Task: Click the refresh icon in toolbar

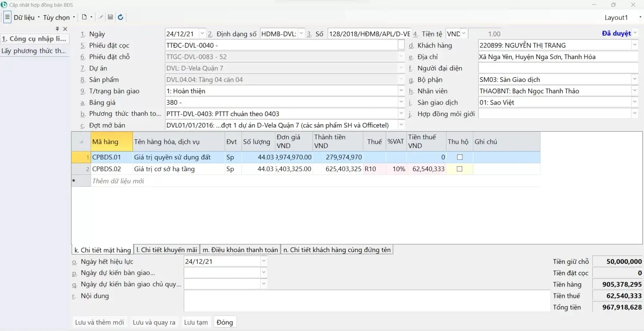Action: (x=120, y=17)
